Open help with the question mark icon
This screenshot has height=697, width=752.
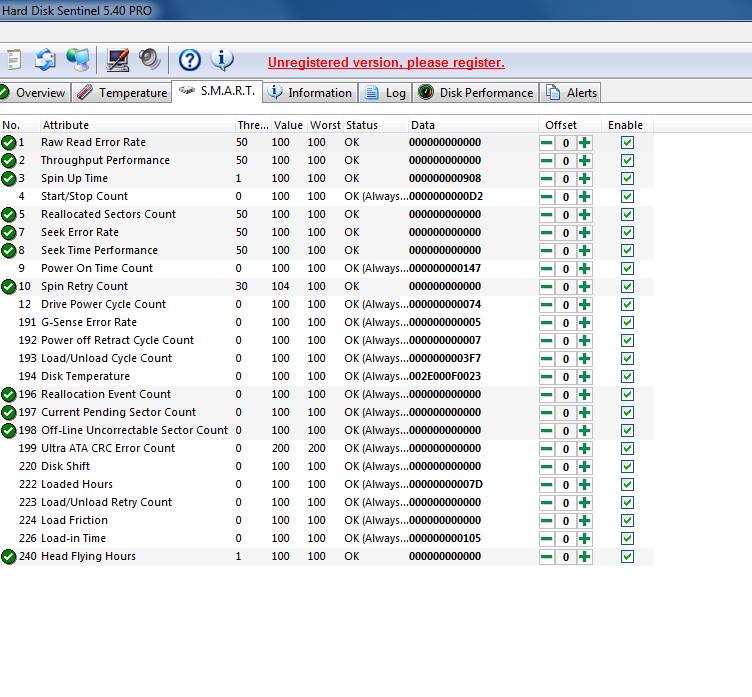coord(189,60)
